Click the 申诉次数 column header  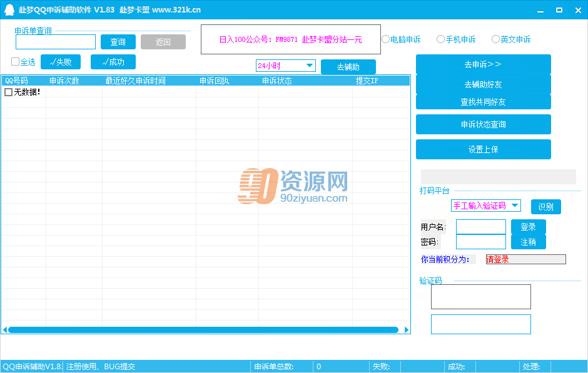coord(74,81)
